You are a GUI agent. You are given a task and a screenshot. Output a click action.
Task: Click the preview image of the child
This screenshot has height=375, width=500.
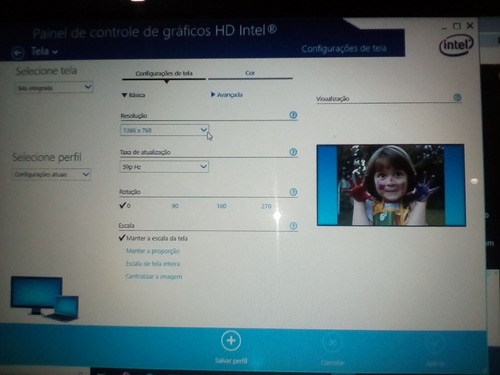[x=391, y=185]
